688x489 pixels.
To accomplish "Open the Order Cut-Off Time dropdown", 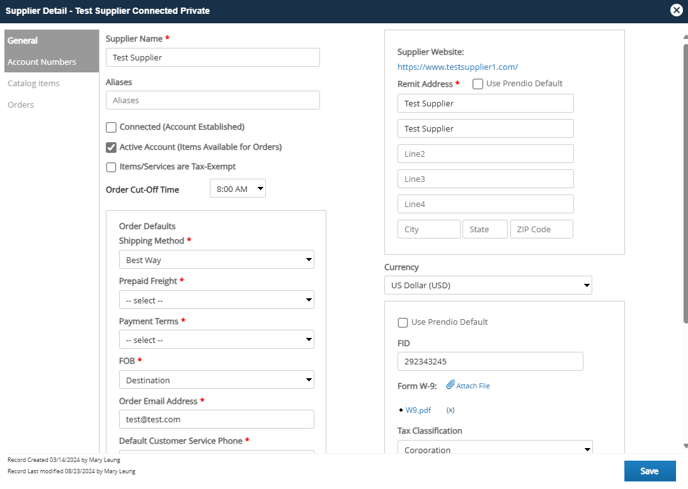I will click(x=238, y=189).
